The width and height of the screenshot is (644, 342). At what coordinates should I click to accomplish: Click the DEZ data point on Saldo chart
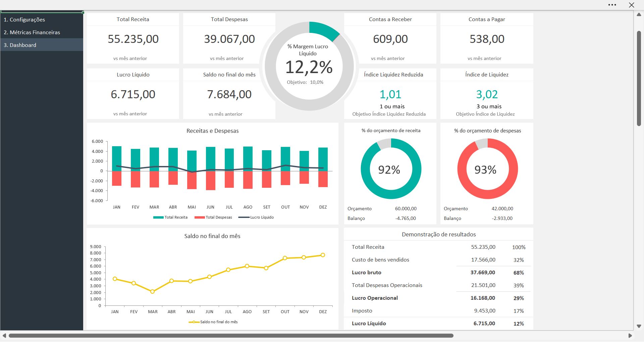(x=323, y=255)
